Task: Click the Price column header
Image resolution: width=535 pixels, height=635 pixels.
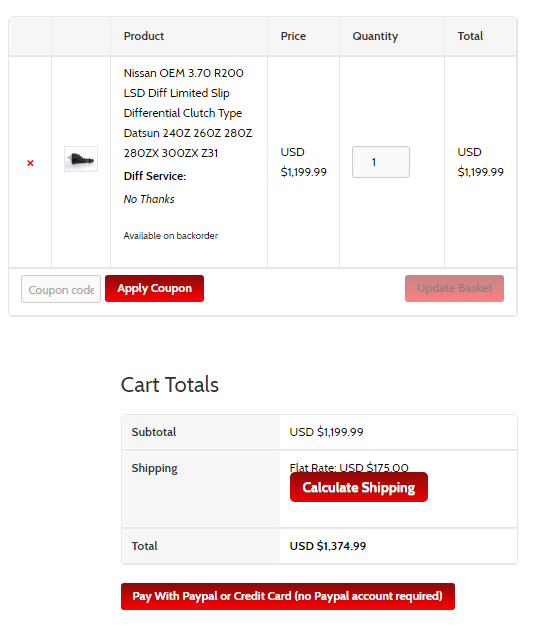Action: pyautogui.click(x=293, y=36)
